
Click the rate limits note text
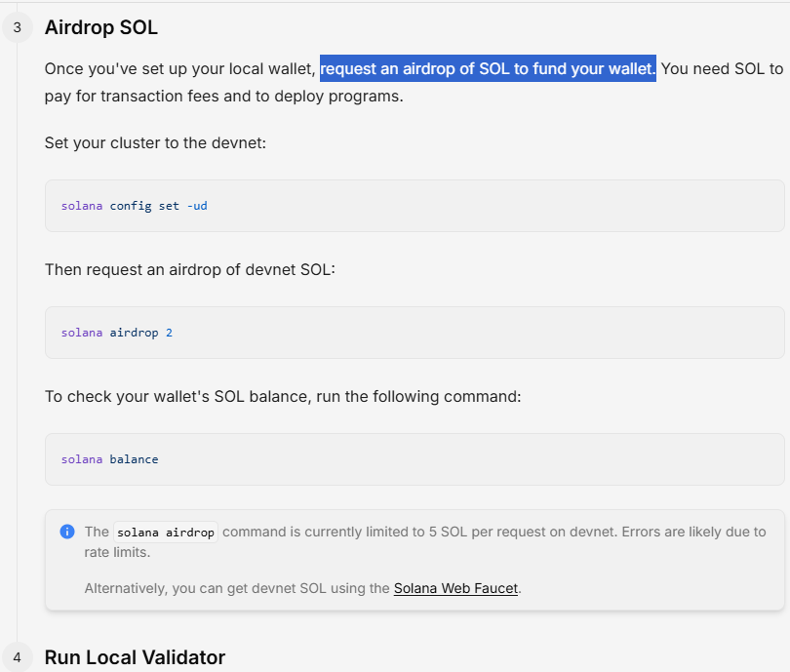point(424,542)
